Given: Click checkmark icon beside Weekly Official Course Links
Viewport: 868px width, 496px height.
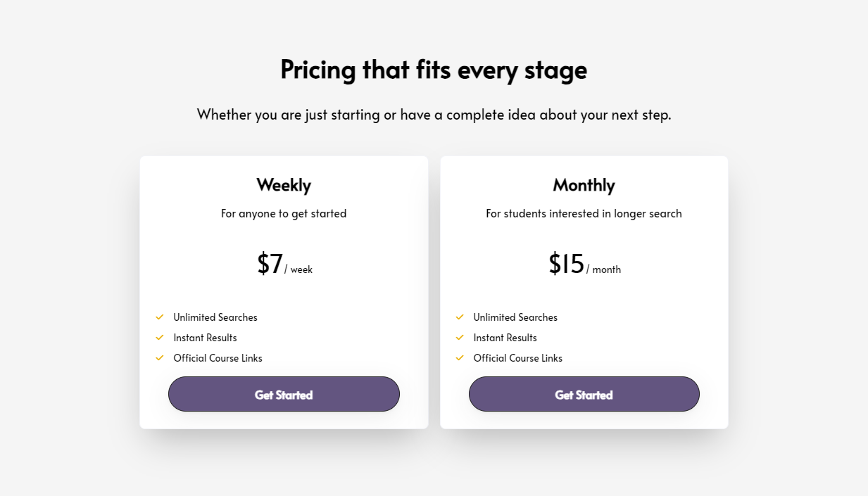Looking at the screenshot, I should [x=160, y=358].
